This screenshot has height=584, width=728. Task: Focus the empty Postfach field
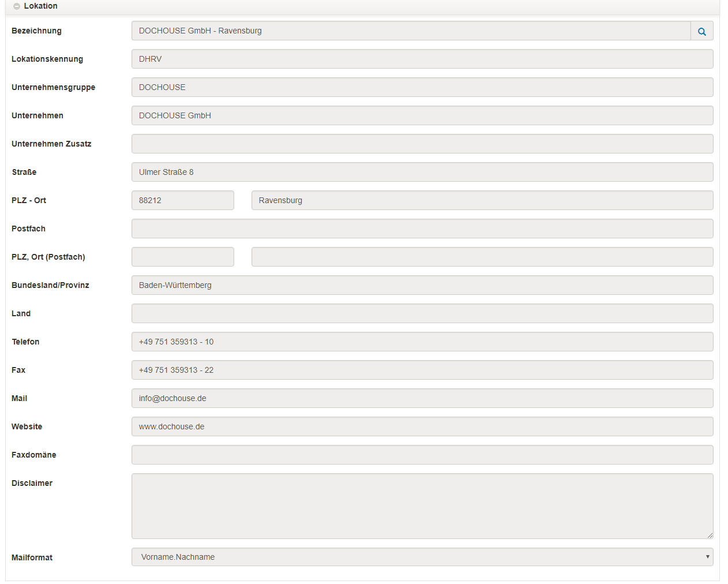coord(422,229)
